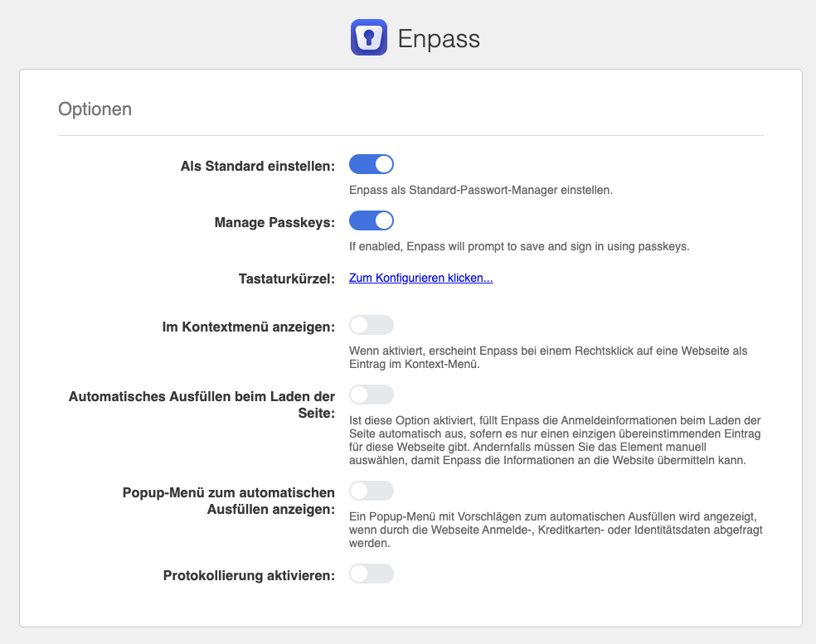The width and height of the screenshot is (816, 644).
Task: Enable Im Kontextmenü anzeigen toggle
Action: coord(371,325)
